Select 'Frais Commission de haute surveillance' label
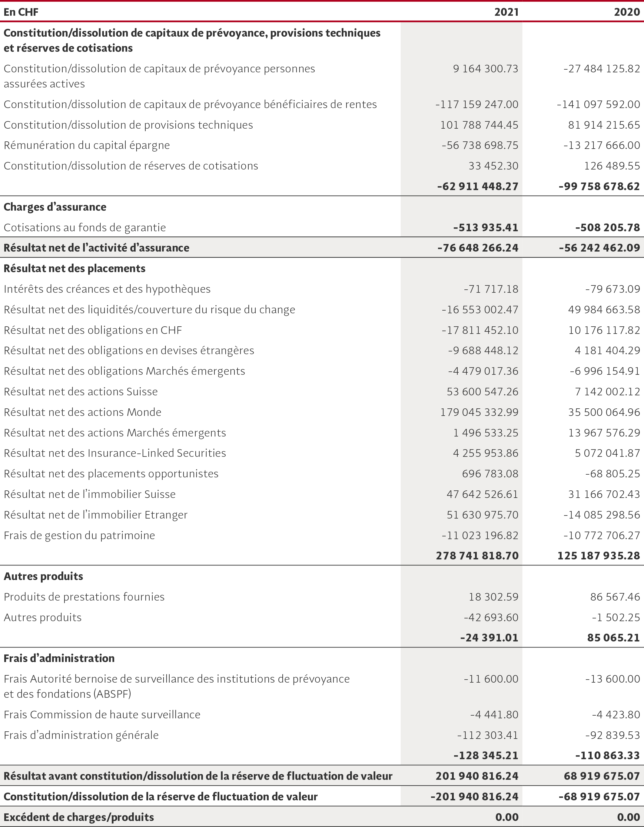The image size is (644, 827). [x=102, y=714]
